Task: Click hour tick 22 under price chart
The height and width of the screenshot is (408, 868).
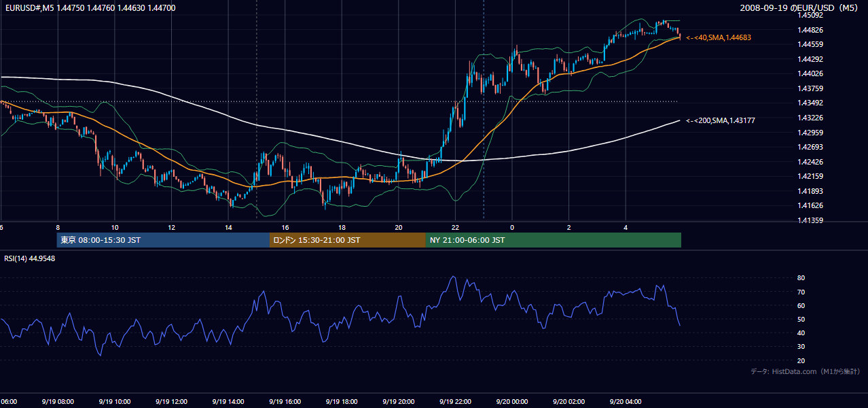Action: 456,228
